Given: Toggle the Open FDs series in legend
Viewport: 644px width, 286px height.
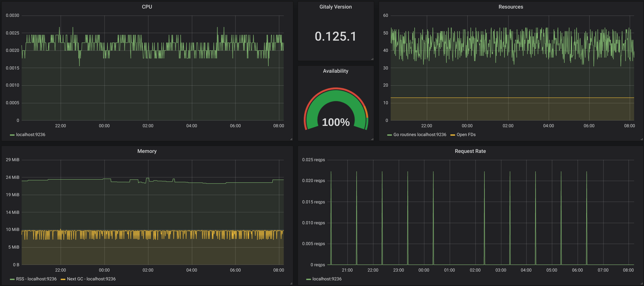Looking at the screenshot, I should [466, 135].
